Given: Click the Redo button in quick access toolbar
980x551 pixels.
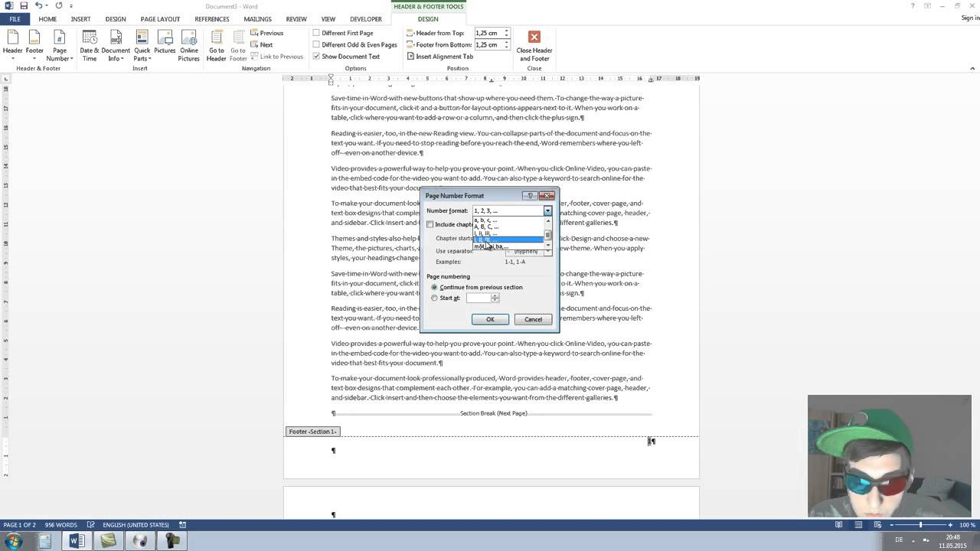Looking at the screenshot, I should pyautogui.click(x=59, y=6).
